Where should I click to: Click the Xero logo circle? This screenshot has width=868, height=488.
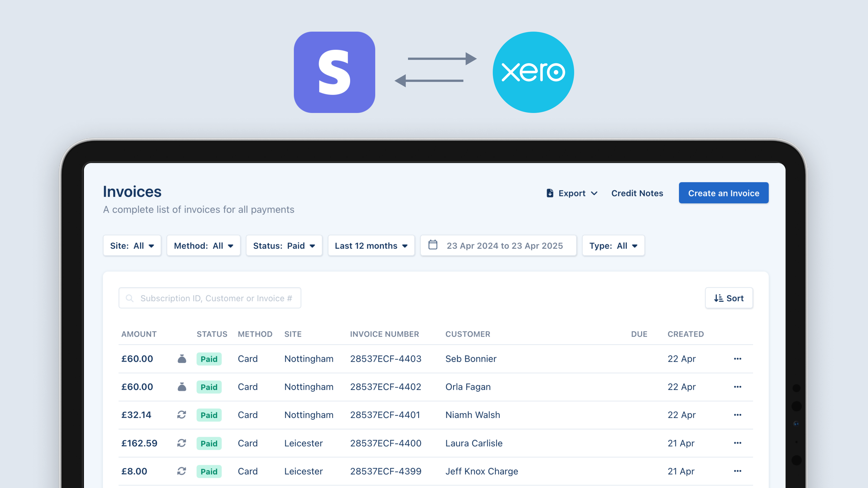point(533,72)
